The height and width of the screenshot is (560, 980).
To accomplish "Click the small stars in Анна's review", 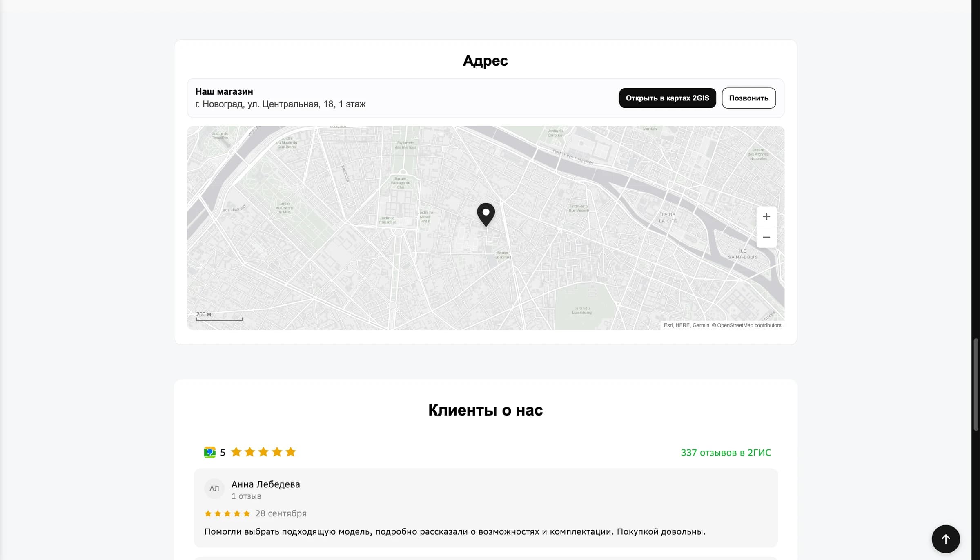I will 227,513.
